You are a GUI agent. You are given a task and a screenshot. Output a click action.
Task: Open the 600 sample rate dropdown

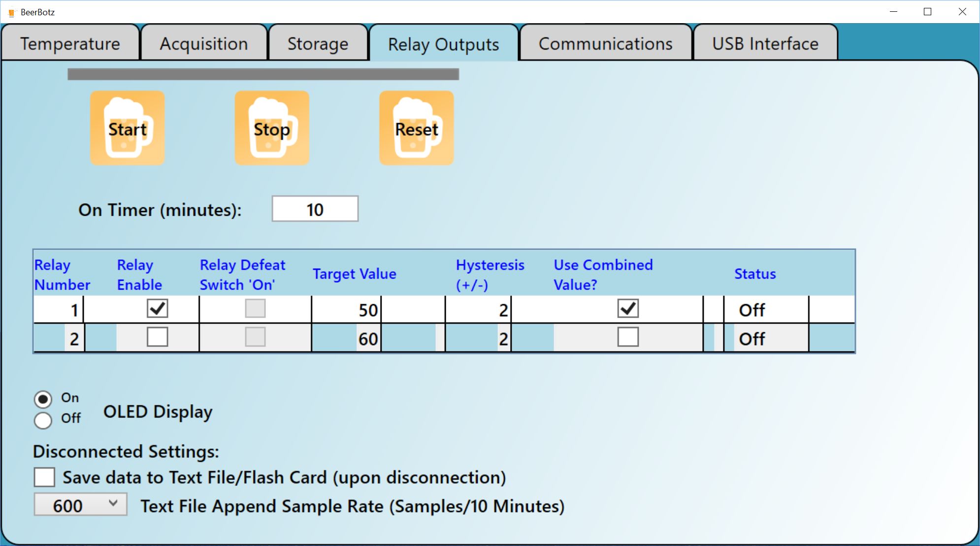point(80,505)
